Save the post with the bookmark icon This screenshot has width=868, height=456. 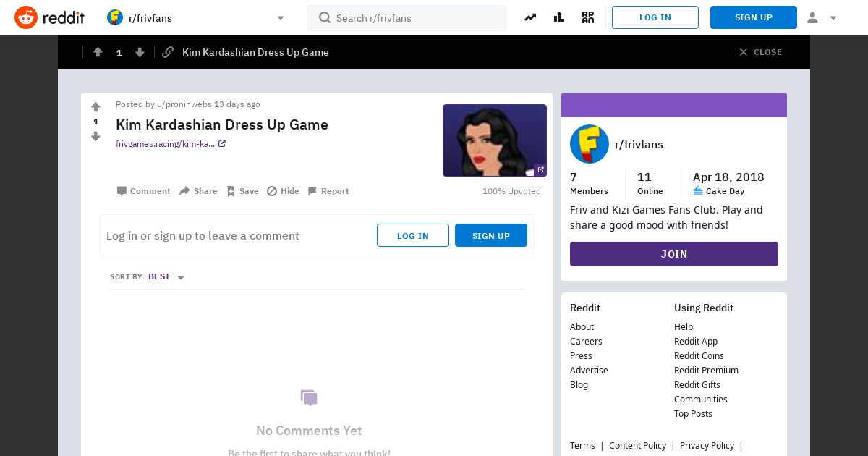click(x=242, y=191)
